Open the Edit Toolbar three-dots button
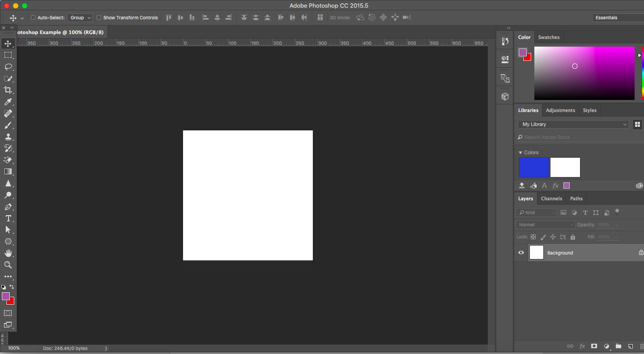Viewport: 644px width, 354px height. pos(8,276)
